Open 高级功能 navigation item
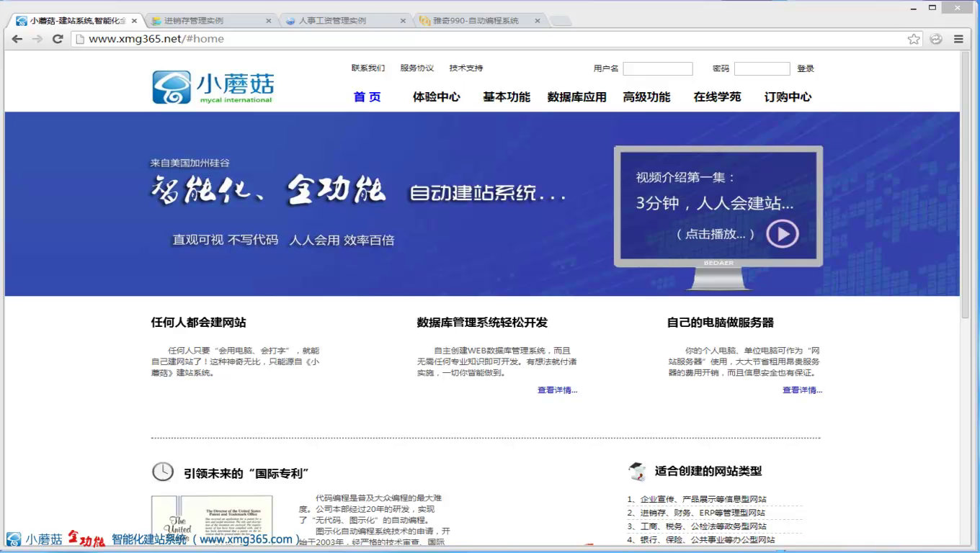This screenshot has height=553, width=980. pyautogui.click(x=647, y=97)
